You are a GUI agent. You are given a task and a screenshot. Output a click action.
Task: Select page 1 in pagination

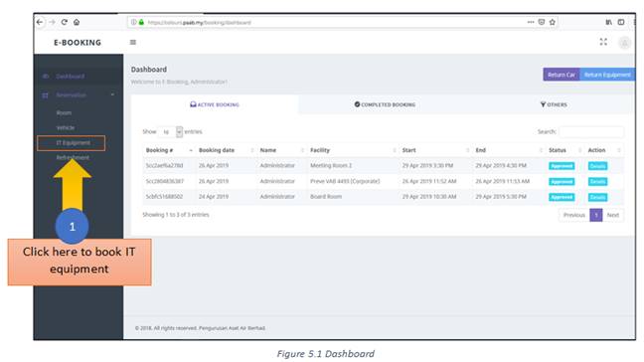point(596,215)
